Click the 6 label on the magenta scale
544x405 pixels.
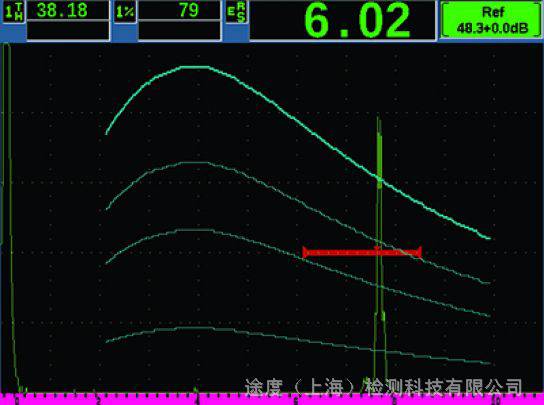[x=295, y=401]
